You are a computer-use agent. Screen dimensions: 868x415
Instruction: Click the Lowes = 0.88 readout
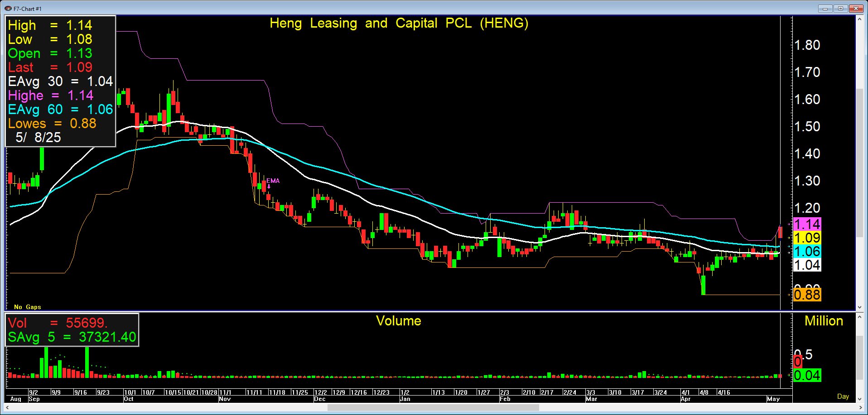pos(52,123)
